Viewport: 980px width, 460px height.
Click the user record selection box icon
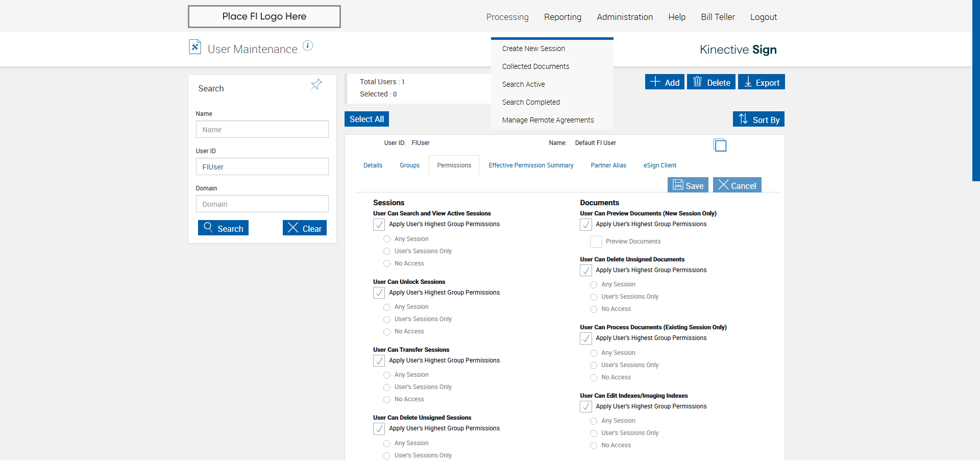pyautogui.click(x=720, y=145)
